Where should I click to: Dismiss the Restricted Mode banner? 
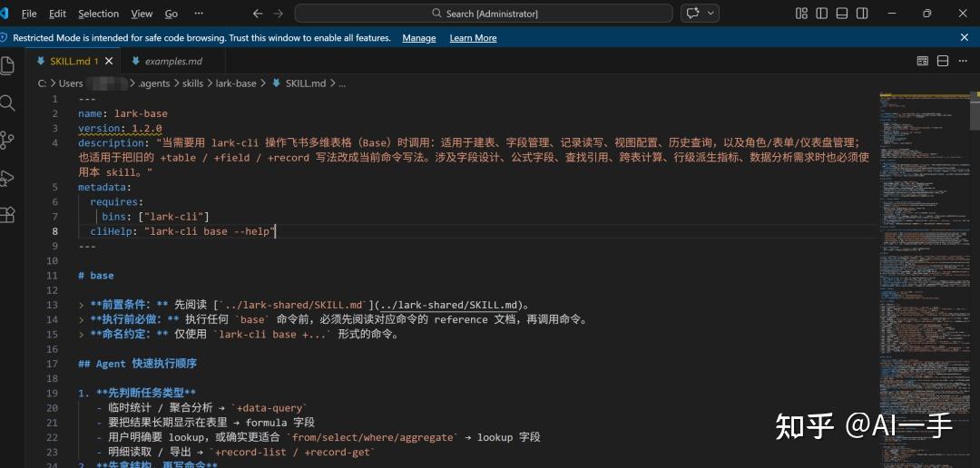tap(965, 37)
